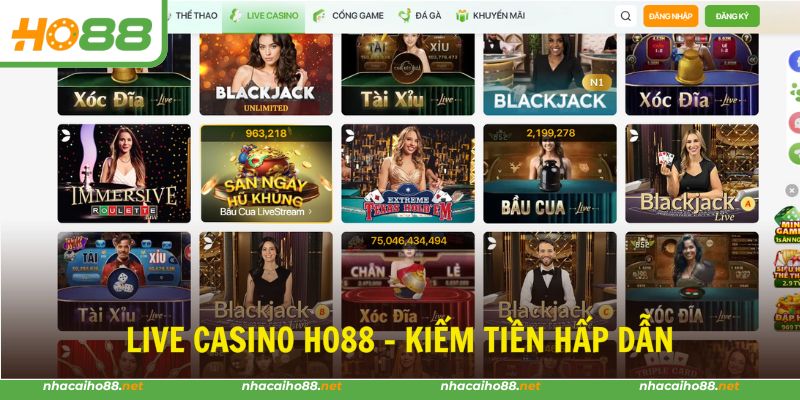Click the Đăng Nhập button
The image size is (800, 400).
pyautogui.click(x=670, y=16)
